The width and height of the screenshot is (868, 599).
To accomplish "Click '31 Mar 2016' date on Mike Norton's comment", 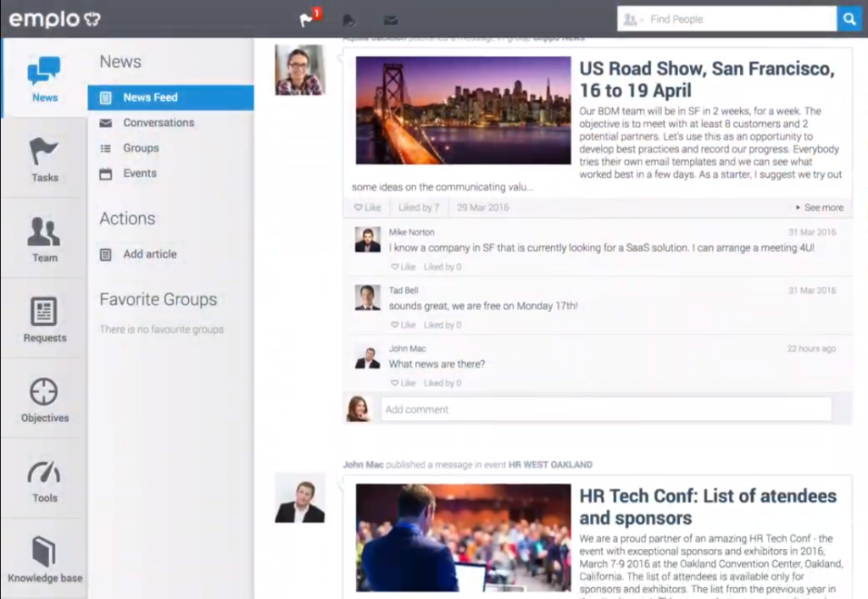I will tap(812, 232).
